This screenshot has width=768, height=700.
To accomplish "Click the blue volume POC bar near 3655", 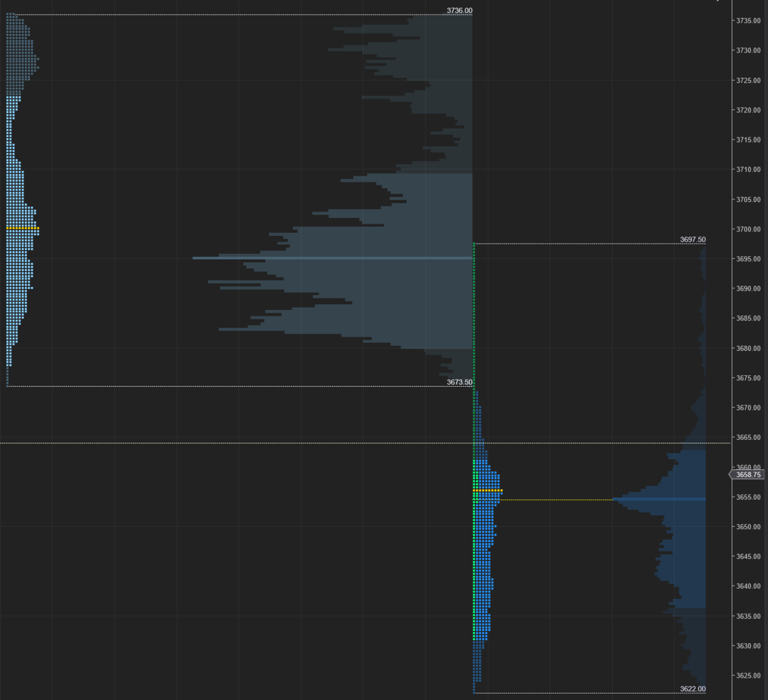I will [659, 499].
